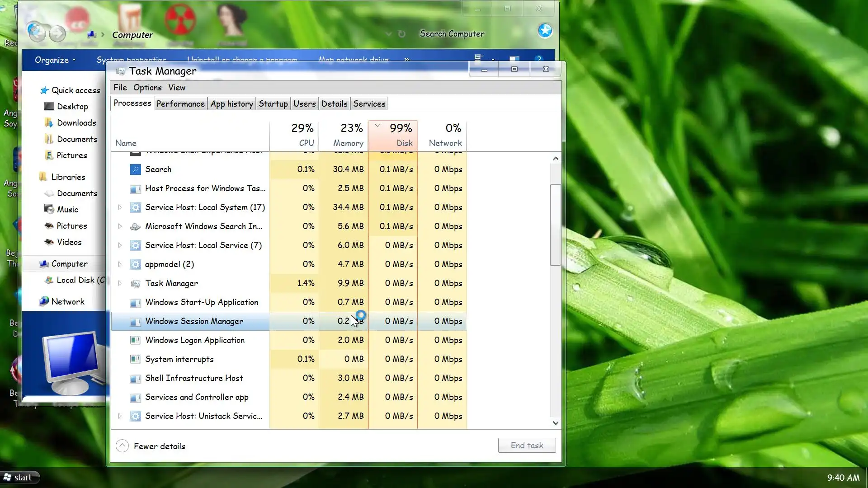Click the process list scroll down arrow
This screenshot has height=488, width=868.
click(x=556, y=423)
